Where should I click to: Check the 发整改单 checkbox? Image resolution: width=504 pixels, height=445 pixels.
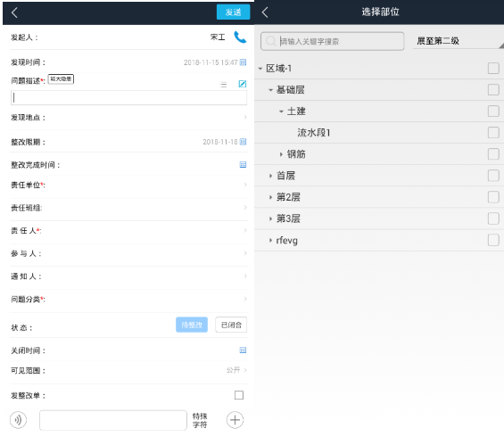[x=239, y=395]
